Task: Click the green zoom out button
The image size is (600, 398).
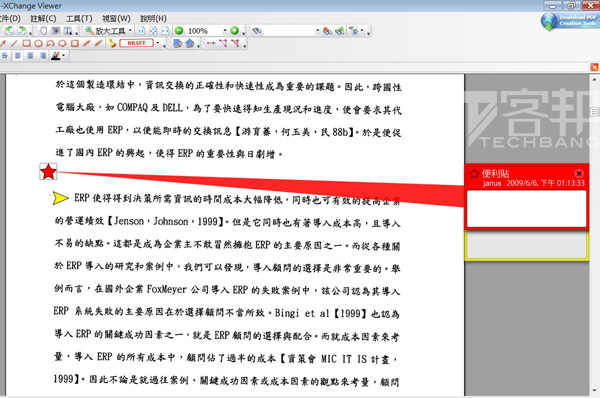Action: (179, 31)
